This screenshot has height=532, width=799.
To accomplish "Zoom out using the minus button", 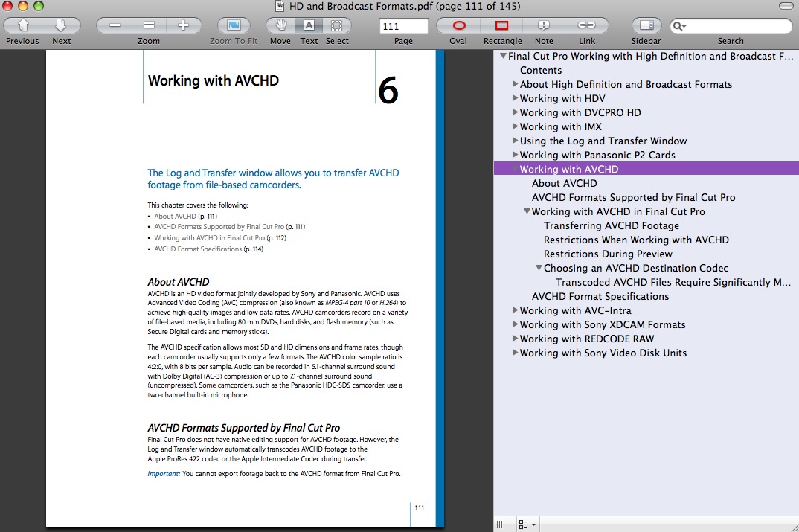I will 115,25.
